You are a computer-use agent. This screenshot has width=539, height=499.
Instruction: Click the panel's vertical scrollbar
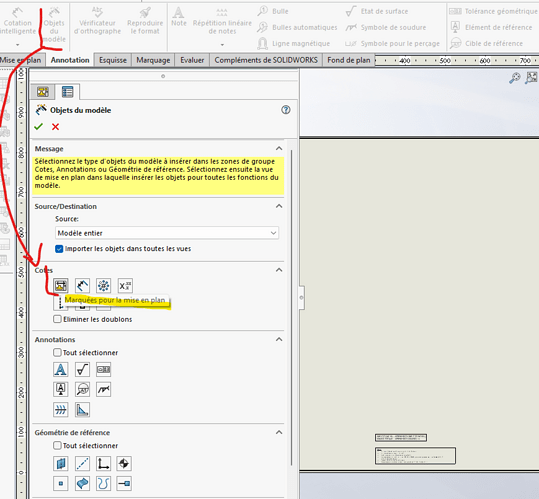(x=292, y=308)
